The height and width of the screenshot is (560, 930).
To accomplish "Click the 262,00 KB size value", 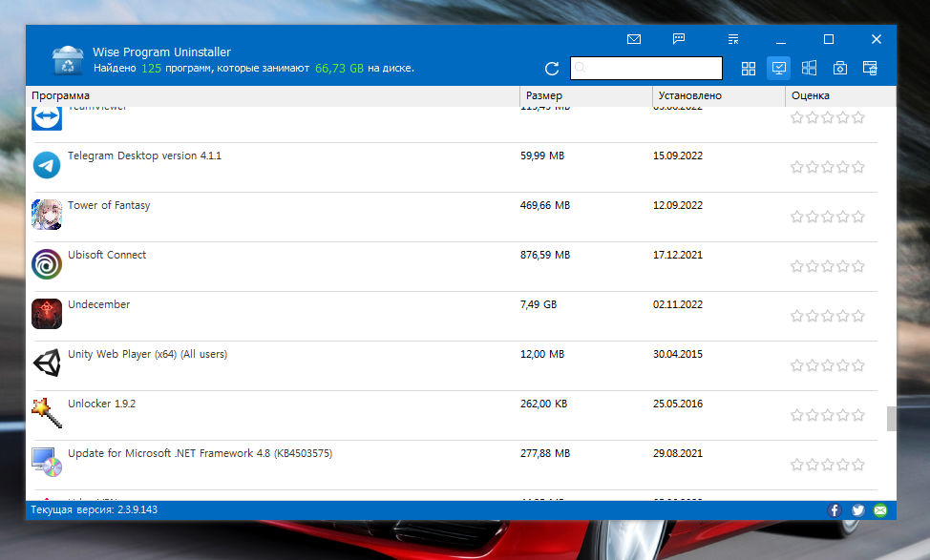I will [x=544, y=404].
